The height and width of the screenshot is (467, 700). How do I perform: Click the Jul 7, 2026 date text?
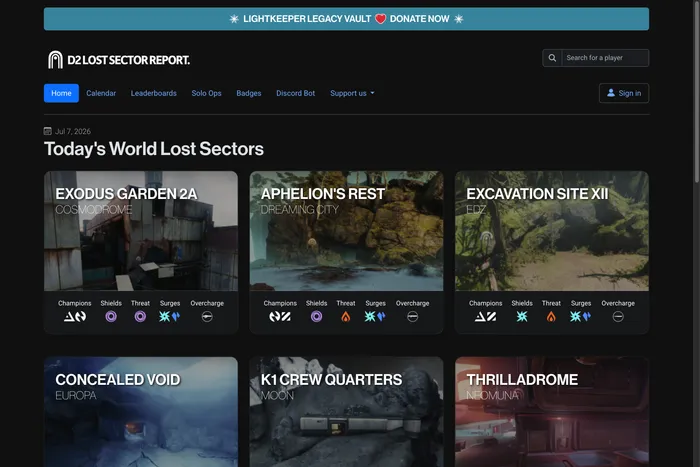pos(73,131)
